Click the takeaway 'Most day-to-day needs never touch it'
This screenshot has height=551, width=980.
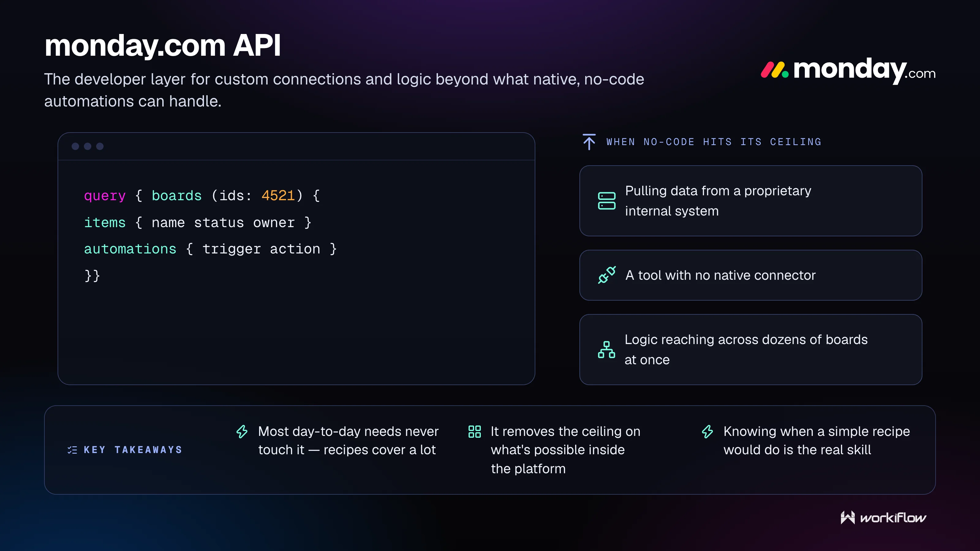(x=348, y=441)
